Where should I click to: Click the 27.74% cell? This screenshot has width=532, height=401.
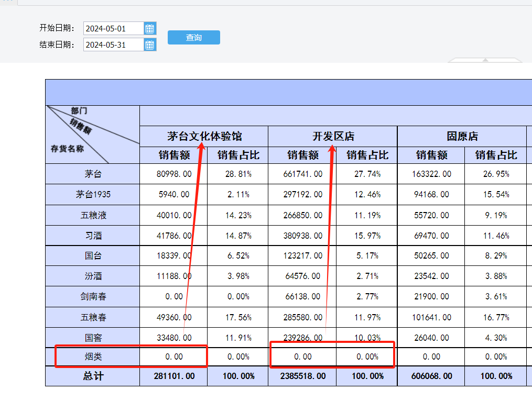click(x=367, y=174)
